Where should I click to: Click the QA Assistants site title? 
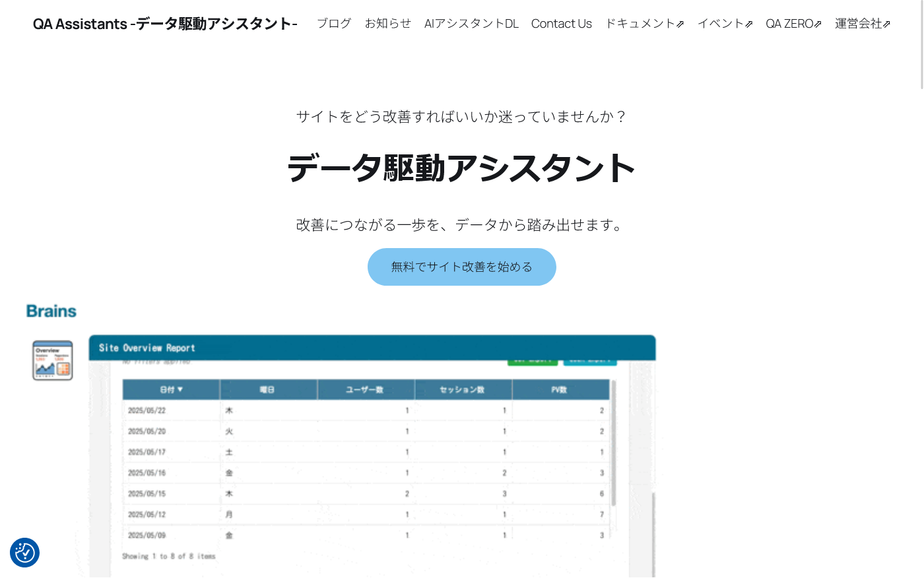[x=165, y=24]
